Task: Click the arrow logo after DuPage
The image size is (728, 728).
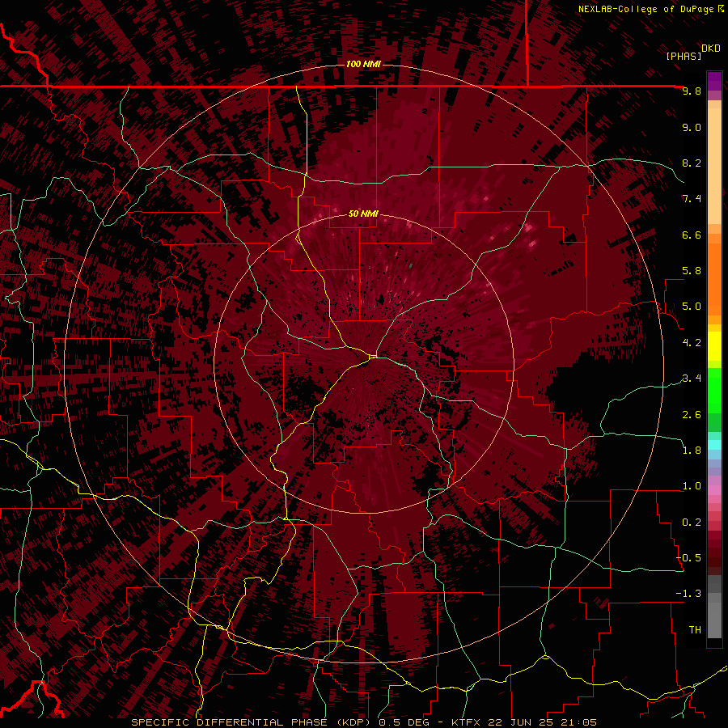Action: coord(721,8)
